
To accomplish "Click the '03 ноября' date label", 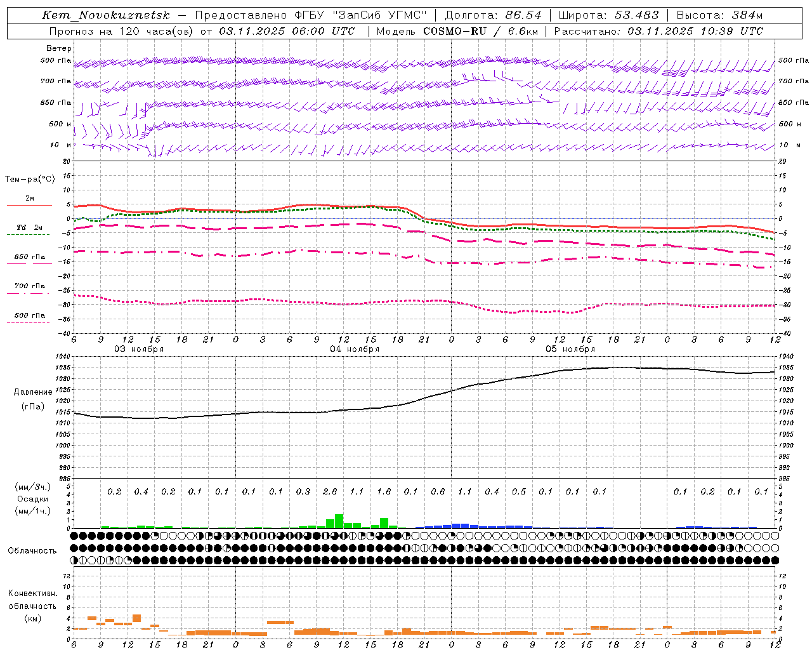I will [x=139, y=349].
